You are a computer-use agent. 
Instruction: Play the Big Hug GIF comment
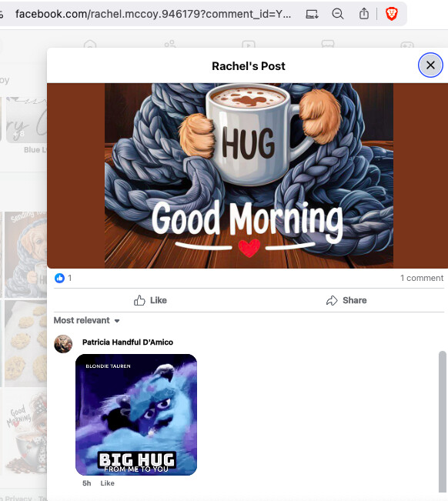coord(136,415)
